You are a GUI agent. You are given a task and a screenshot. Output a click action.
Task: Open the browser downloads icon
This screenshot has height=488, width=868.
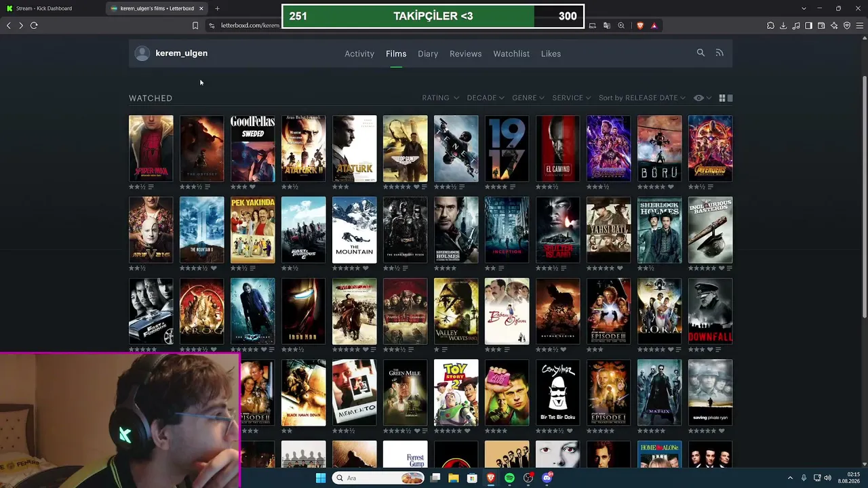pyautogui.click(x=783, y=26)
